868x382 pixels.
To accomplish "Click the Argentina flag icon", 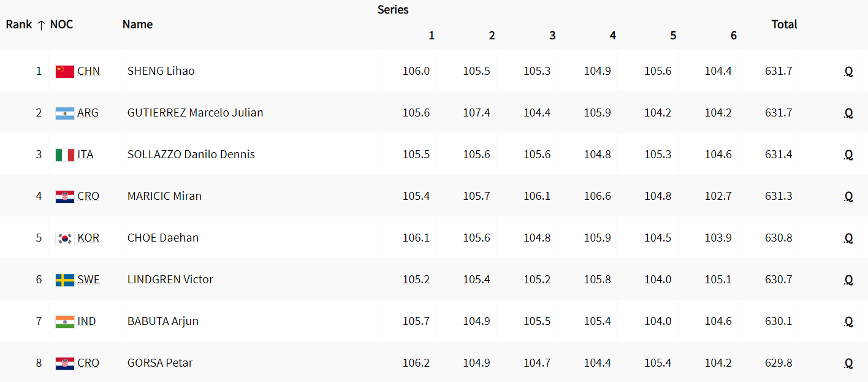I will (64, 113).
